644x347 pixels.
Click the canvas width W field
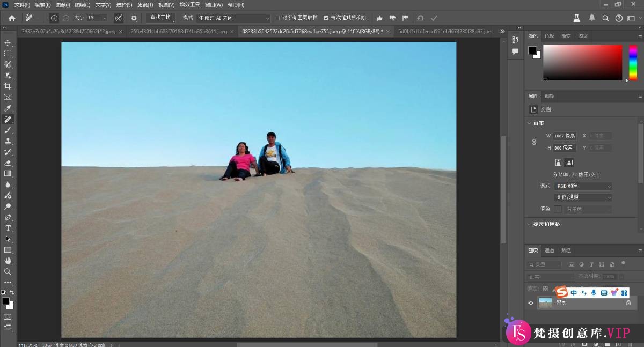point(565,136)
